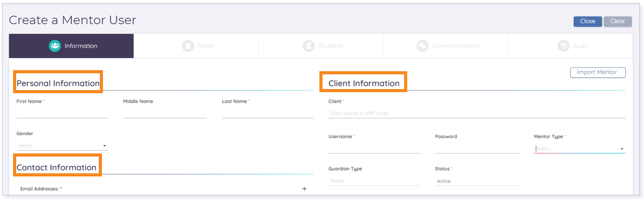Open the Information tab

(x=72, y=46)
